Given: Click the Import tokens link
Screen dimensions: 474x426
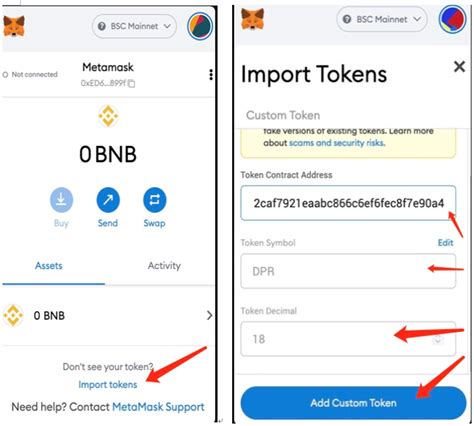Looking at the screenshot, I should point(108,384).
